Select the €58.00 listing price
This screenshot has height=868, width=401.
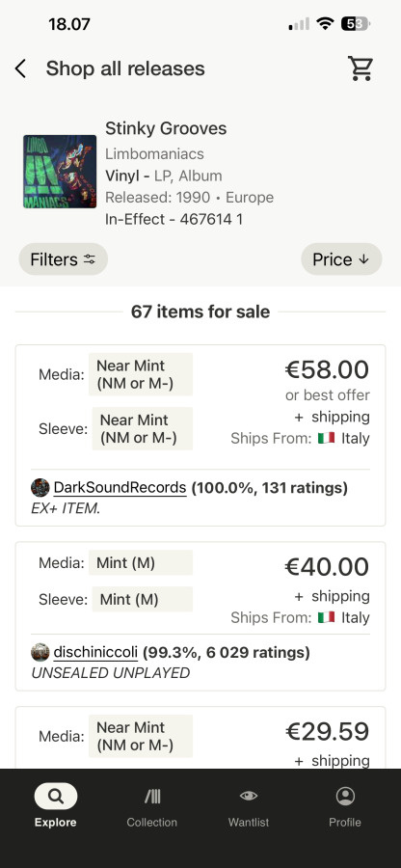click(x=327, y=369)
